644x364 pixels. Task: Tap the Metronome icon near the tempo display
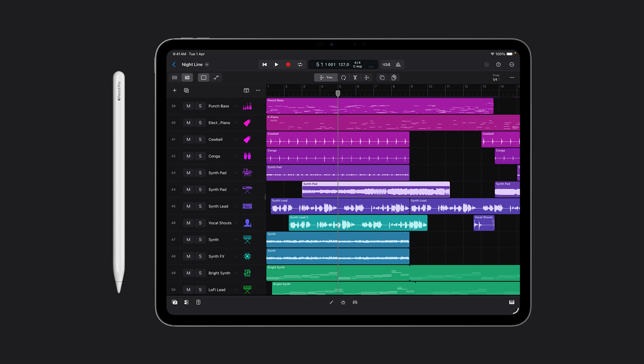(398, 64)
